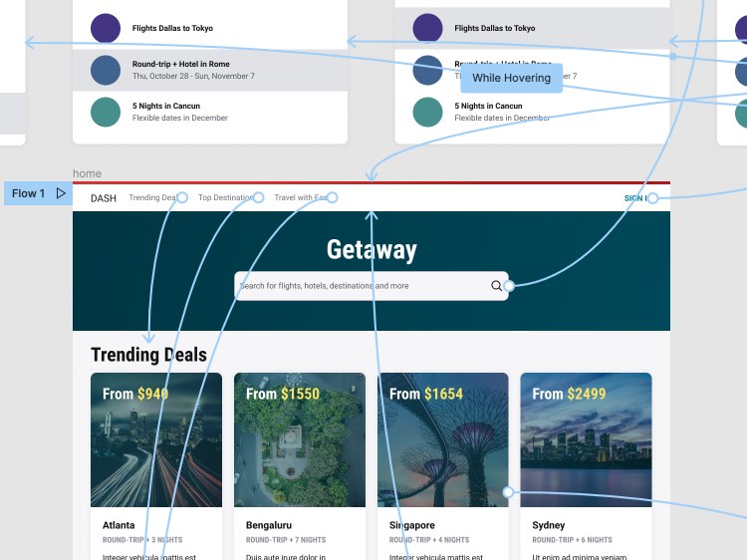Select the prototype node beside Trending Deals link
Image resolution: width=747 pixels, height=560 pixels.
tap(182, 198)
